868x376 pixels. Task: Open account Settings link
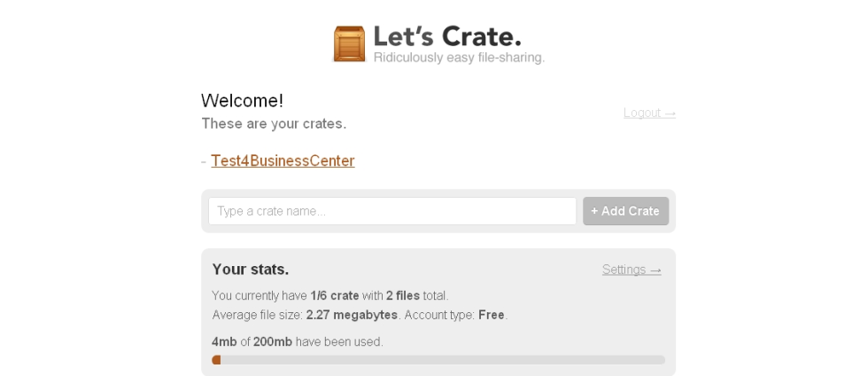pyautogui.click(x=632, y=270)
